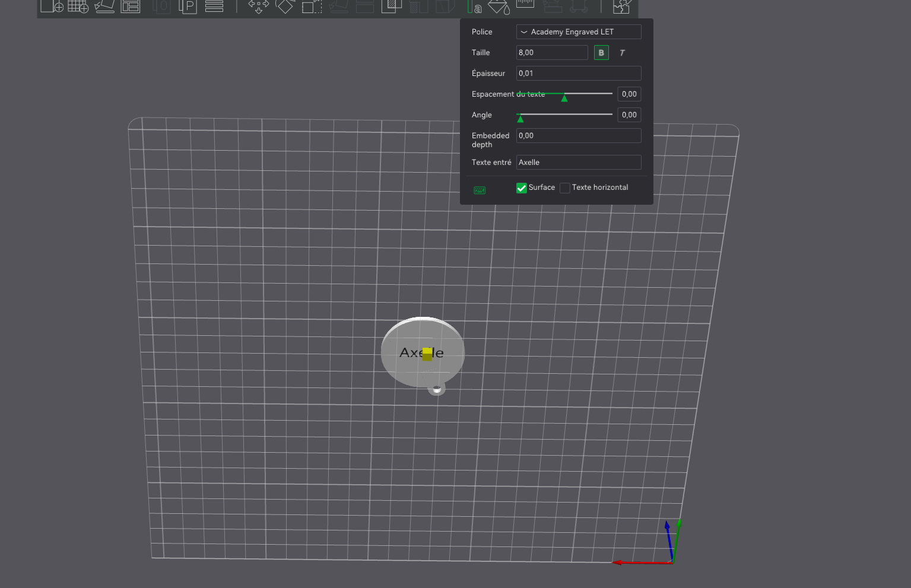Click the green keyboard shortcuts icon
This screenshot has width=911, height=588.
point(480,190)
